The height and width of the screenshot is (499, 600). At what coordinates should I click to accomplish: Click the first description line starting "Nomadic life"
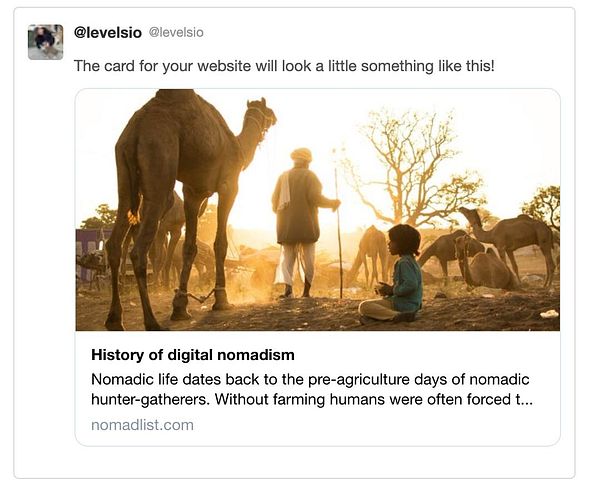(309, 379)
